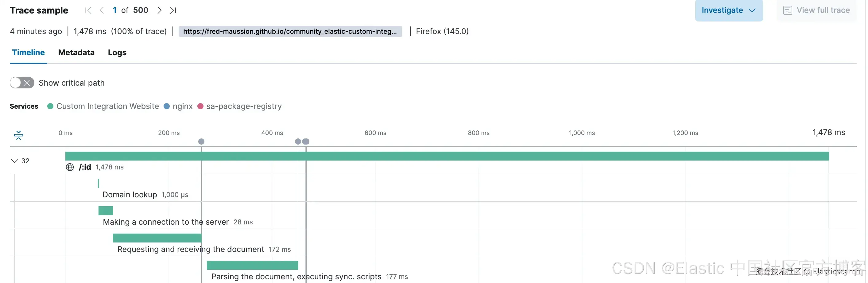Click the Custom Integration Website green legend dot

point(50,107)
